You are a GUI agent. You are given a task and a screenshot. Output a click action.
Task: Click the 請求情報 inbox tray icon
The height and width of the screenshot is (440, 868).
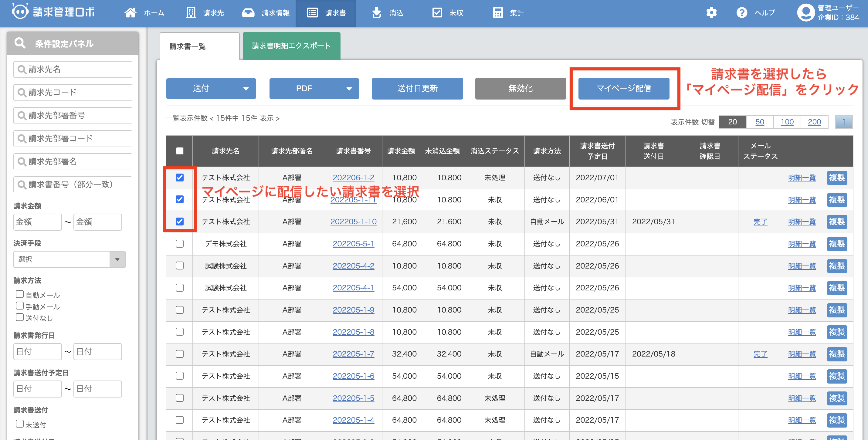248,13
